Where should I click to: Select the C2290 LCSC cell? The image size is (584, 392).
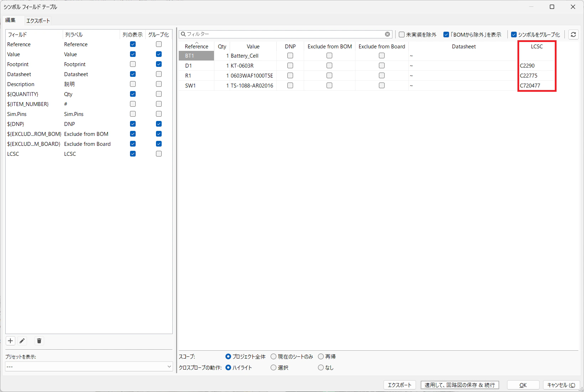537,65
